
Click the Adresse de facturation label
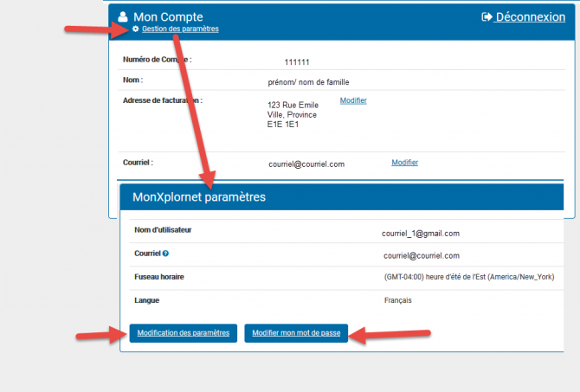point(163,100)
